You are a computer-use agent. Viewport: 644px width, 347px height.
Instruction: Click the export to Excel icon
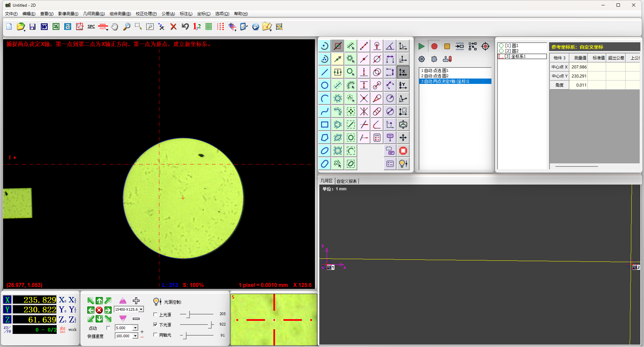click(56, 27)
